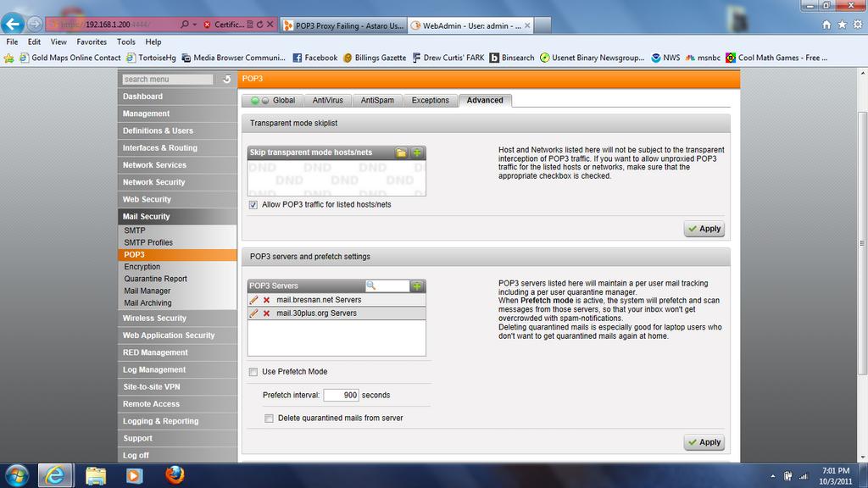Edit mail.bresnan.net server entry pencil icon
The width and height of the screenshot is (868, 488).
[x=254, y=300]
